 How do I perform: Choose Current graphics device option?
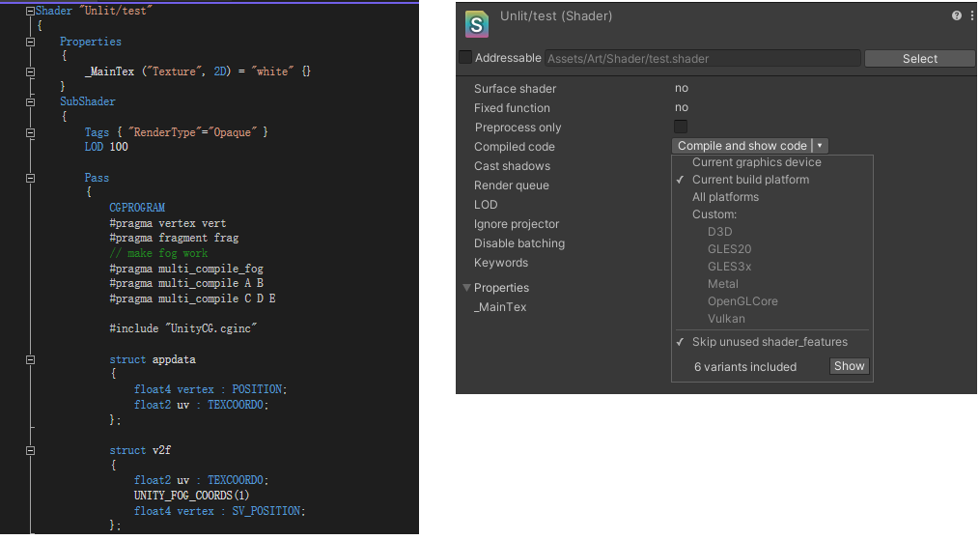click(756, 162)
